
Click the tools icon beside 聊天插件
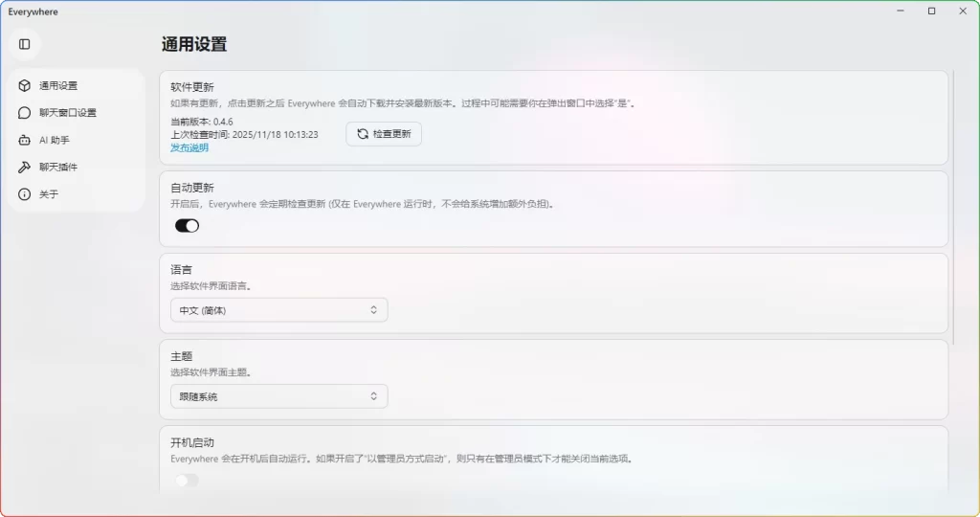[24, 167]
